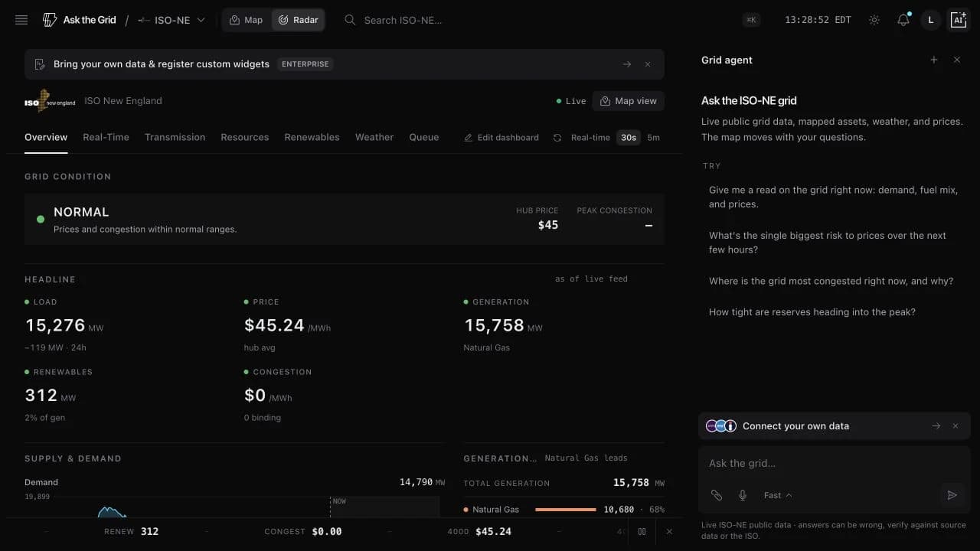Click the Live status indicator
The height and width of the screenshot is (551, 980).
click(x=571, y=101)
